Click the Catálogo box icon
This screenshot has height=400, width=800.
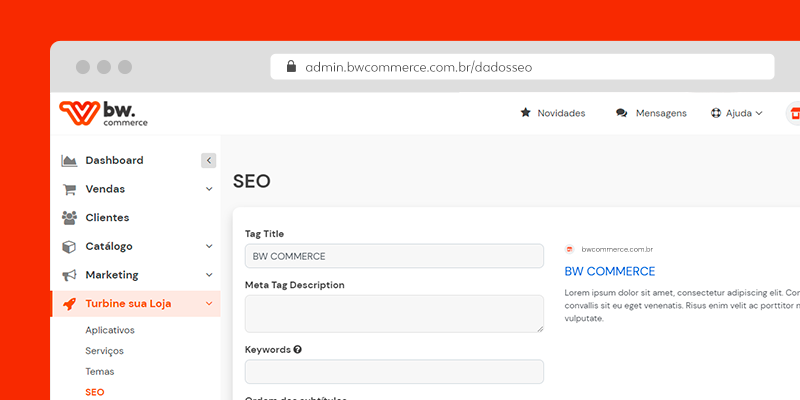(x=69, y=246)
